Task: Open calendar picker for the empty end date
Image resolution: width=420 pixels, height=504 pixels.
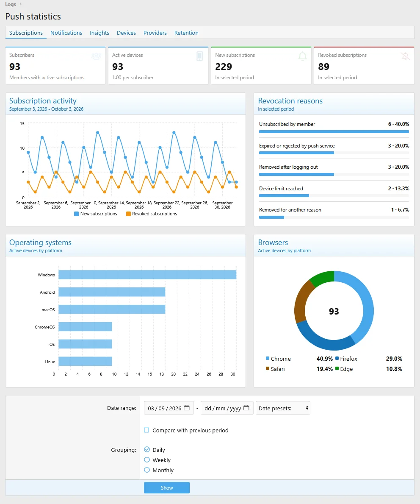Action: pos(246,408)
